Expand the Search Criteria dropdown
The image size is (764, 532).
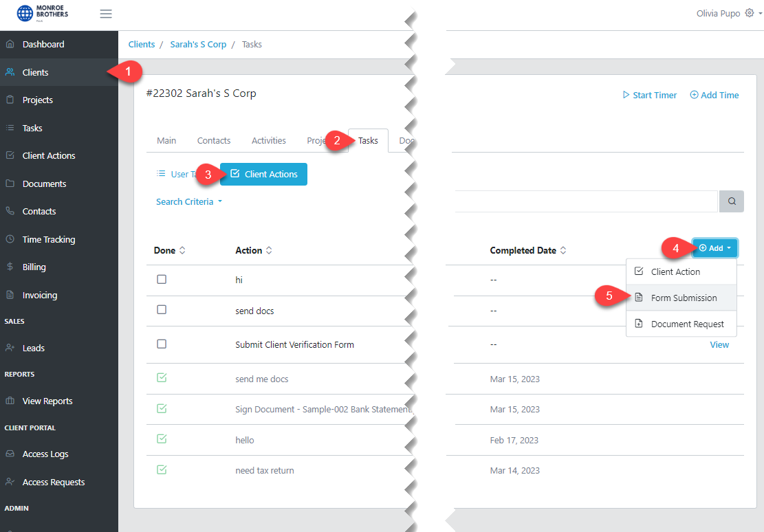pos(189,201)
